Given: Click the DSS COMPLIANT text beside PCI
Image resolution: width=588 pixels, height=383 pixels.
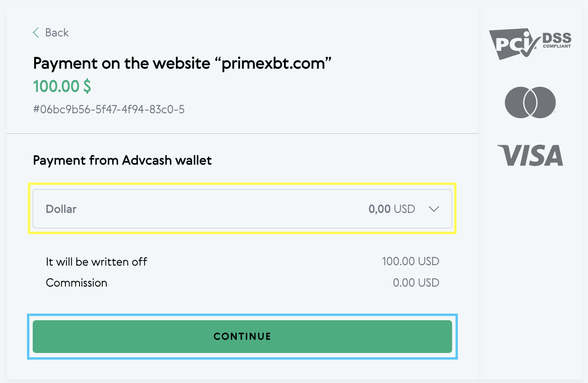Looking at the screenshot, I should pyautogui.click(x=557, y=41).
